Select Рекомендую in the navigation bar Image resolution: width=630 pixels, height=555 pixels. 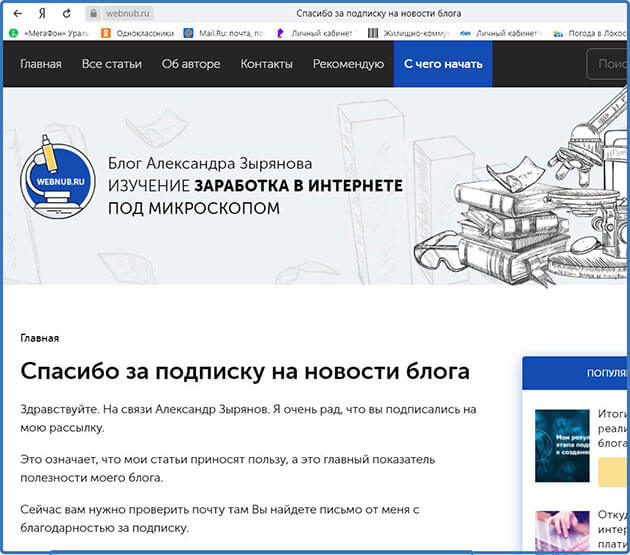click(348, 64)
